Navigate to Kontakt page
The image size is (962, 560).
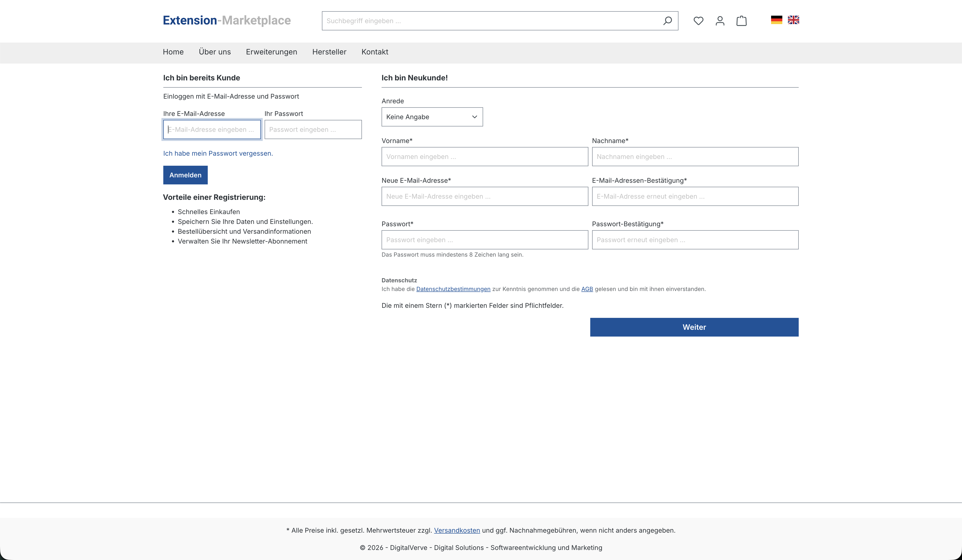(375, 52)
